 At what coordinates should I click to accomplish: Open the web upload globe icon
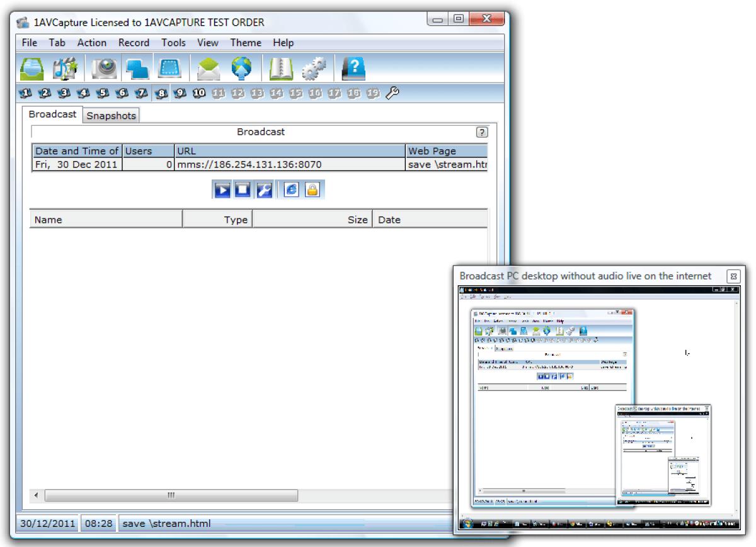click(243, 68)
